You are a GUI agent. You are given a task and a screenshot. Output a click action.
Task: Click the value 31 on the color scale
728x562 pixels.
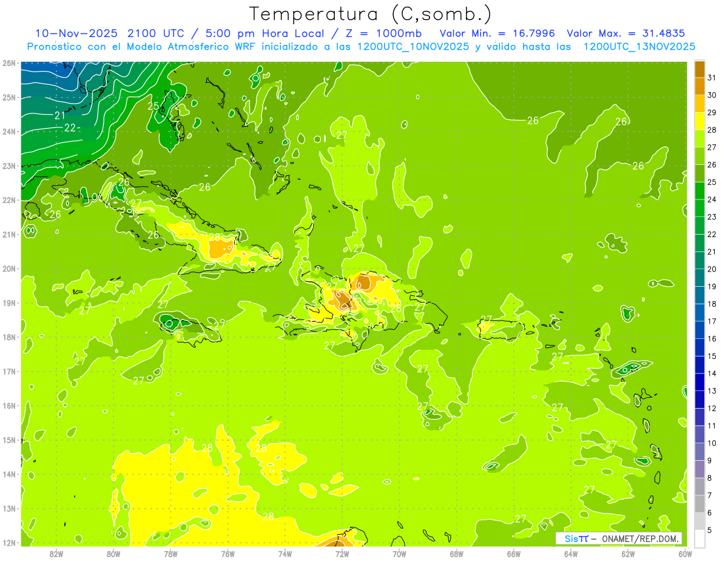pos(712,78)
